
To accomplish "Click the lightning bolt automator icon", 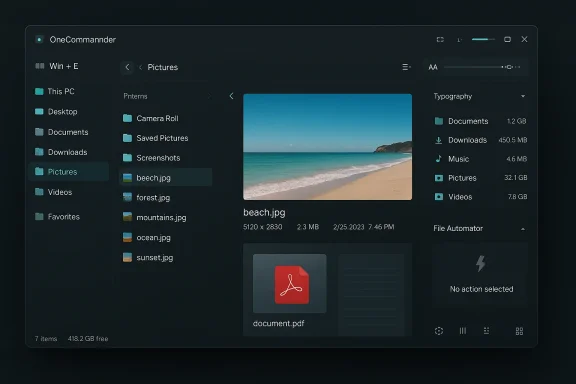I will 480,263.
